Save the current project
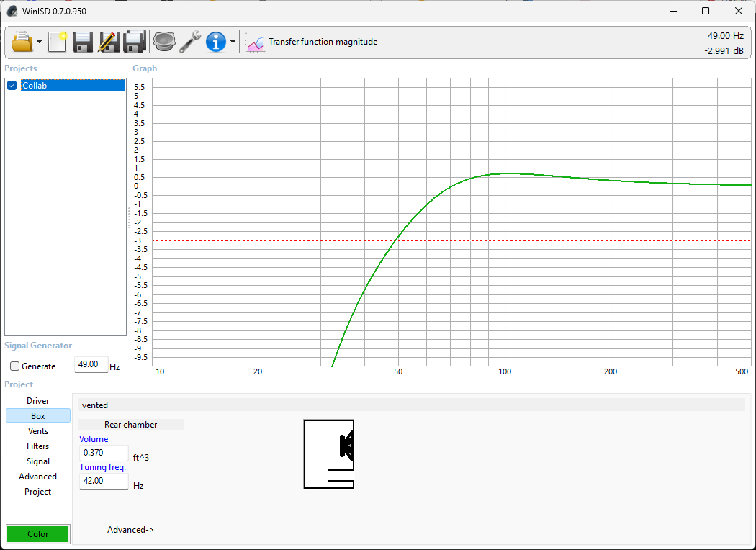The image size is (756, 550). tap(83, 42)
